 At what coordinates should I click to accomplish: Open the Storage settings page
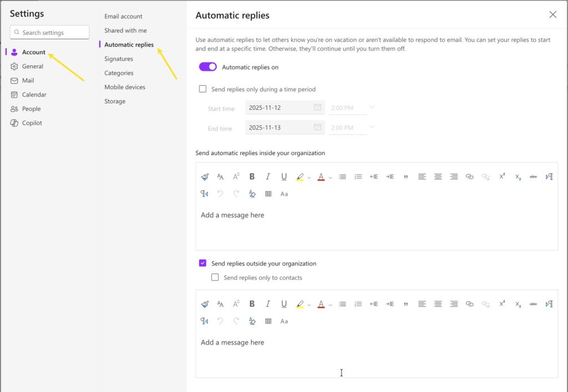[115, 101]
